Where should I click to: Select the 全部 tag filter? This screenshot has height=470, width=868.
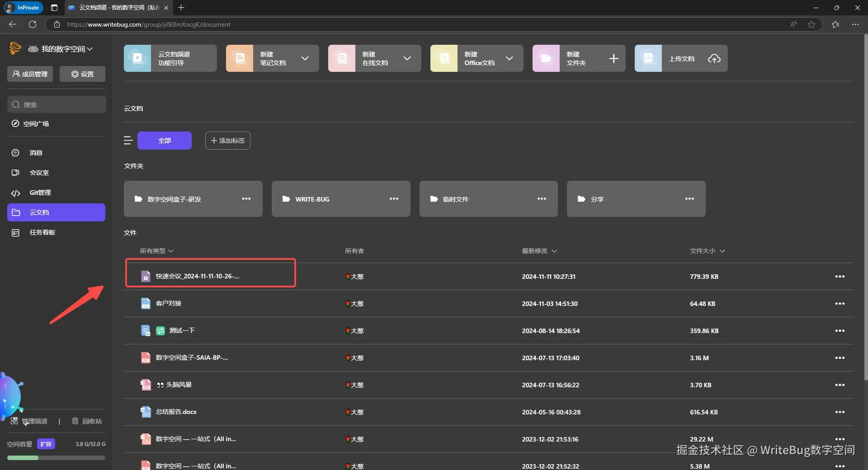[164, 141]
